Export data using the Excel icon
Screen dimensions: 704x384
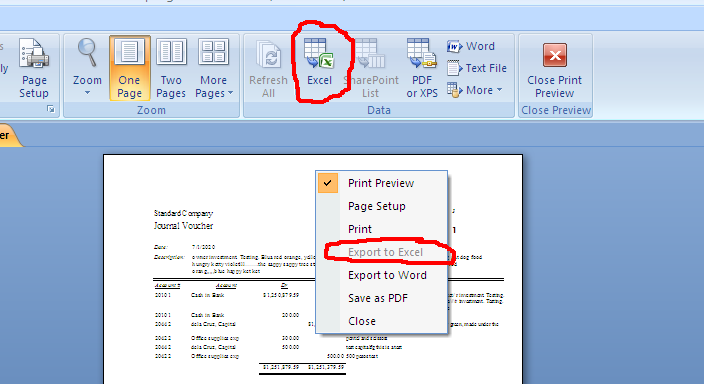319,62
